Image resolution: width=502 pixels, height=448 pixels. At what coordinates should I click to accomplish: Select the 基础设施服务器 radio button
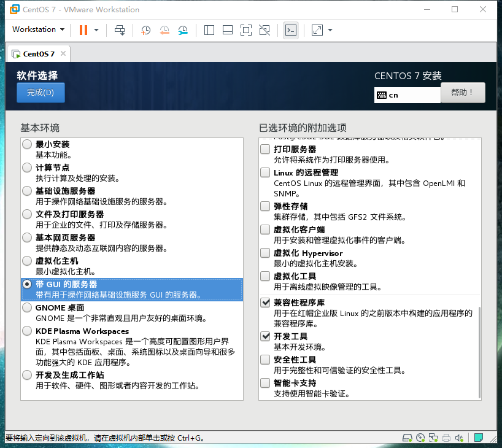coord(27,191)
